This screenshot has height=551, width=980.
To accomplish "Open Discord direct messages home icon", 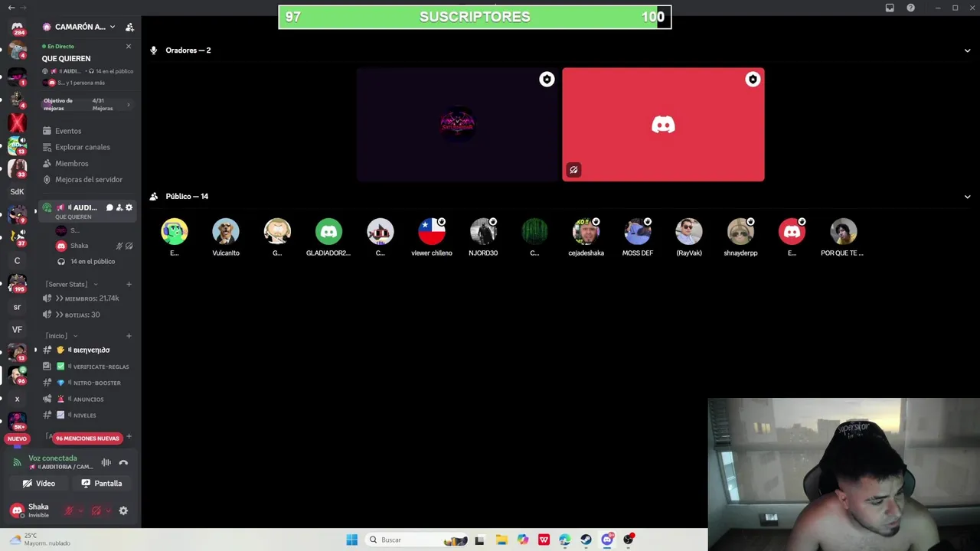I will click(17, 28).
